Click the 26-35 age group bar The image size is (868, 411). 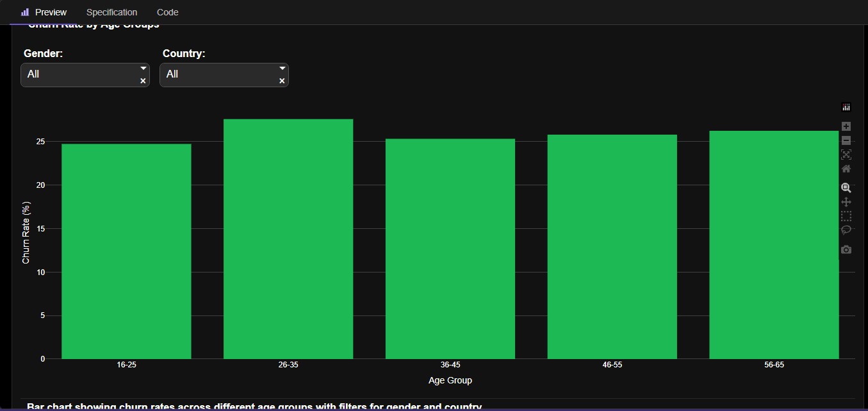[x=288, y=239]
